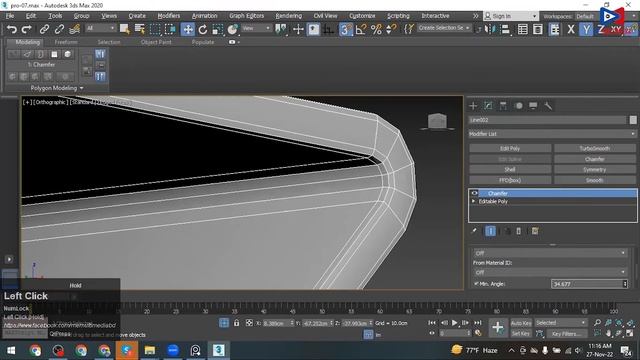Switch to the Freeform ribbon tab
Image resolution: width=640 pixels, height=360 pixels.
pyautogui.click(x=66, y=42)
